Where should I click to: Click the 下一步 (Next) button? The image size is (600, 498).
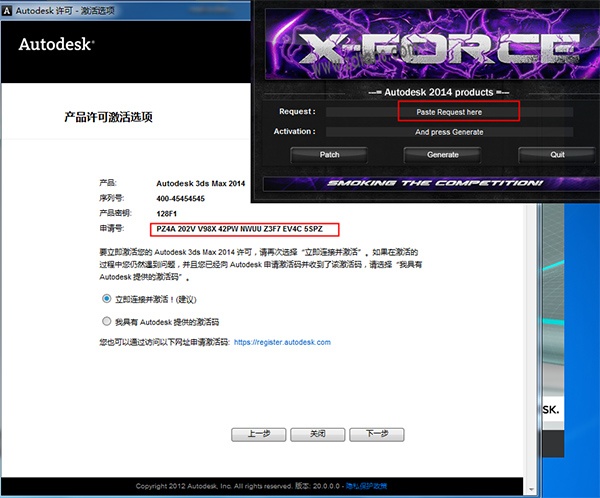[x=376, y=434]
